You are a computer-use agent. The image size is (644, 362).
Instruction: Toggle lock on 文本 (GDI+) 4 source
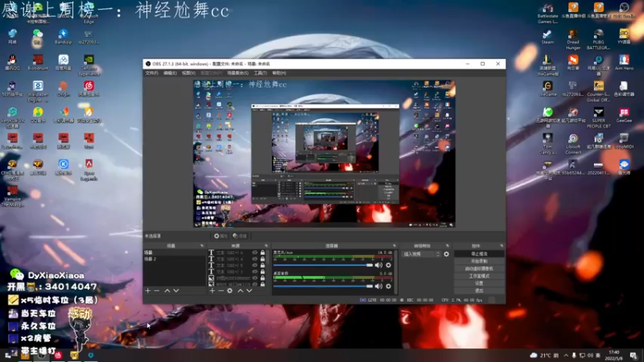(262, 259)
